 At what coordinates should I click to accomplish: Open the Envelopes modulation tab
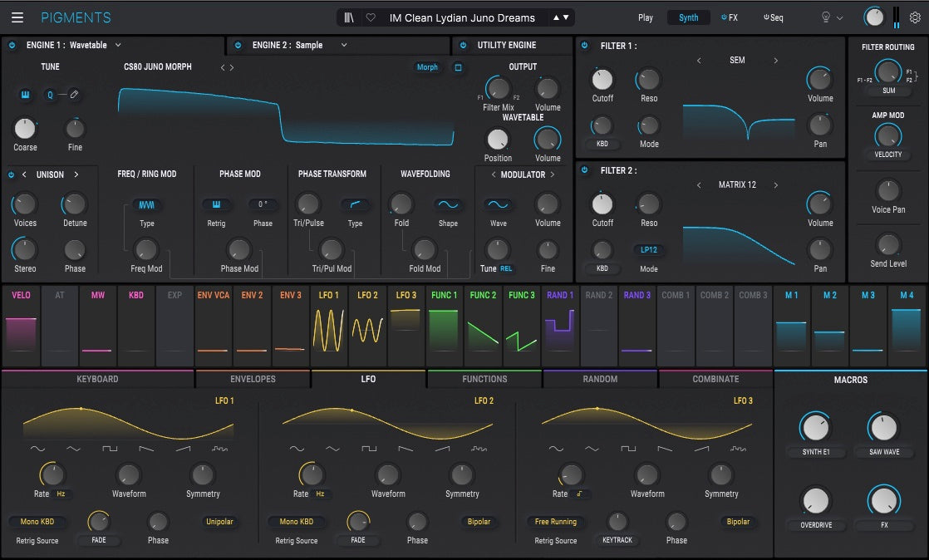pyautogui.click(x=253, y=379)
